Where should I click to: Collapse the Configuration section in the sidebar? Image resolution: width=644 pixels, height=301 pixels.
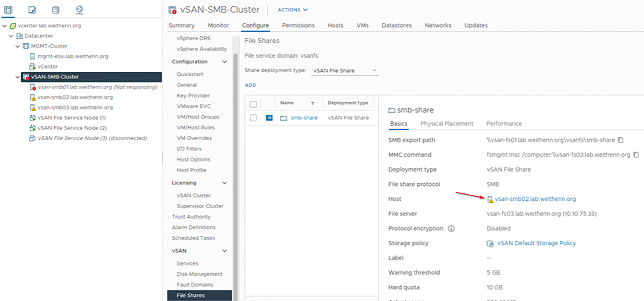224,62
